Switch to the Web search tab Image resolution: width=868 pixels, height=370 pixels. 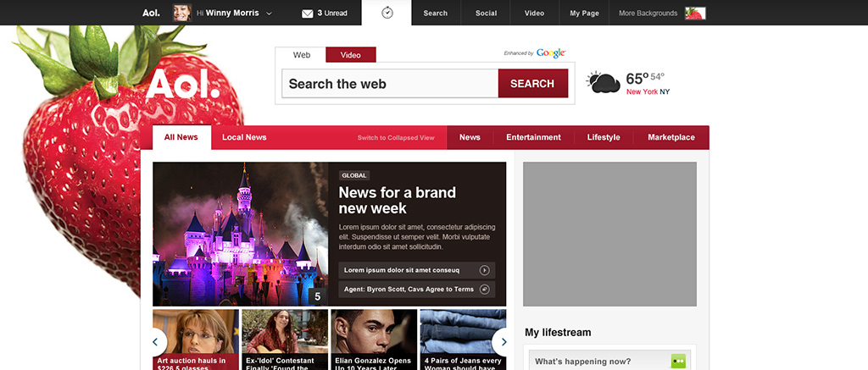pos(301,55)
